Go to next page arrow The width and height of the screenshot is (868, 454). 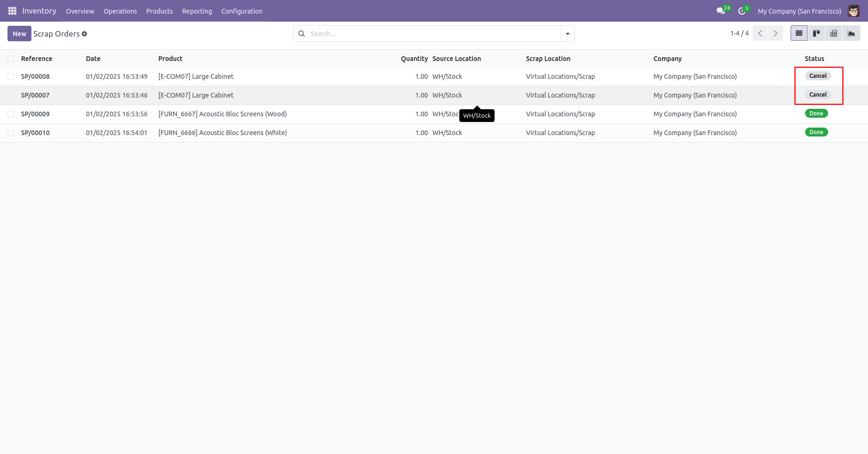point(775,33)
